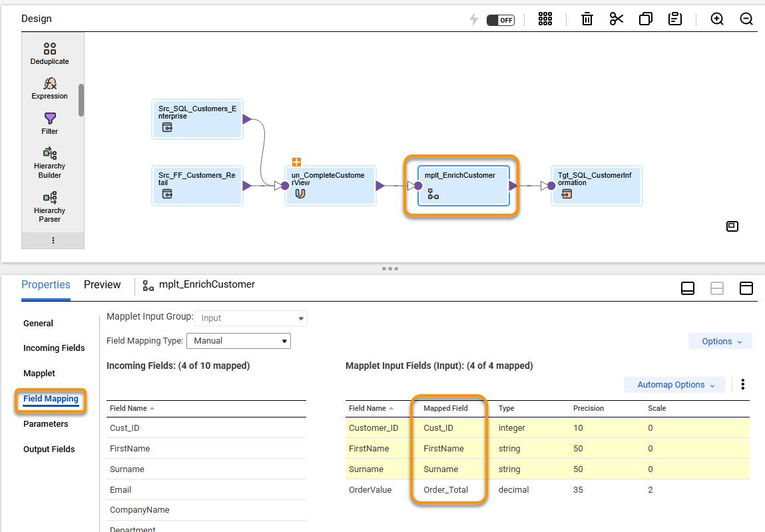Click the Order_Total mapped field cell

[x=445, y=489]
